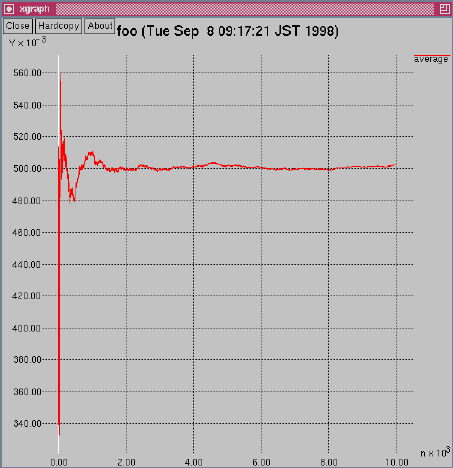Viewport: 453px width, 468px height.
Task: Open the window menu icon beside xgraph title
Action: [9, 9]
